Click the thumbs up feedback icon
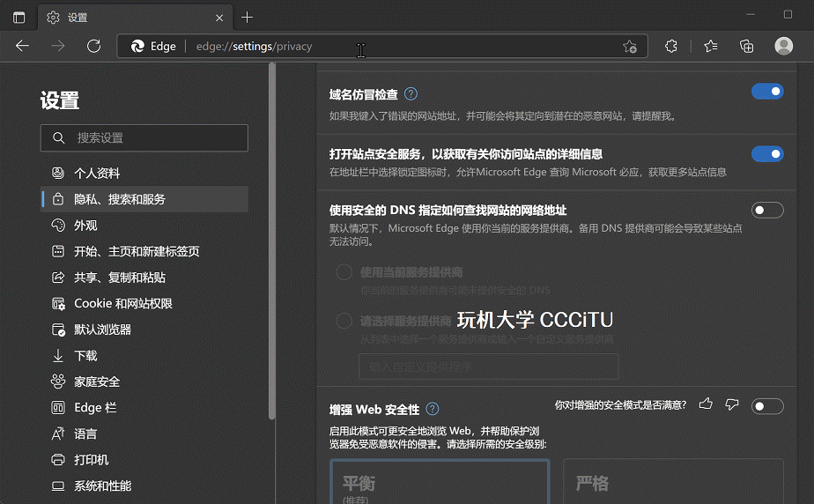Screen dimensions: 814x504 click(x=706, y=404)
